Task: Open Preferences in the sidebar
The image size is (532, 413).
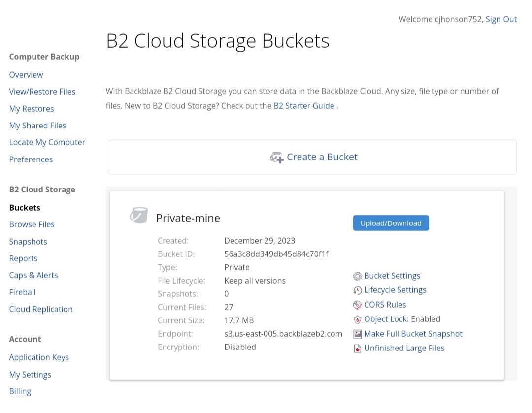Action: click(x=31, y=159)
